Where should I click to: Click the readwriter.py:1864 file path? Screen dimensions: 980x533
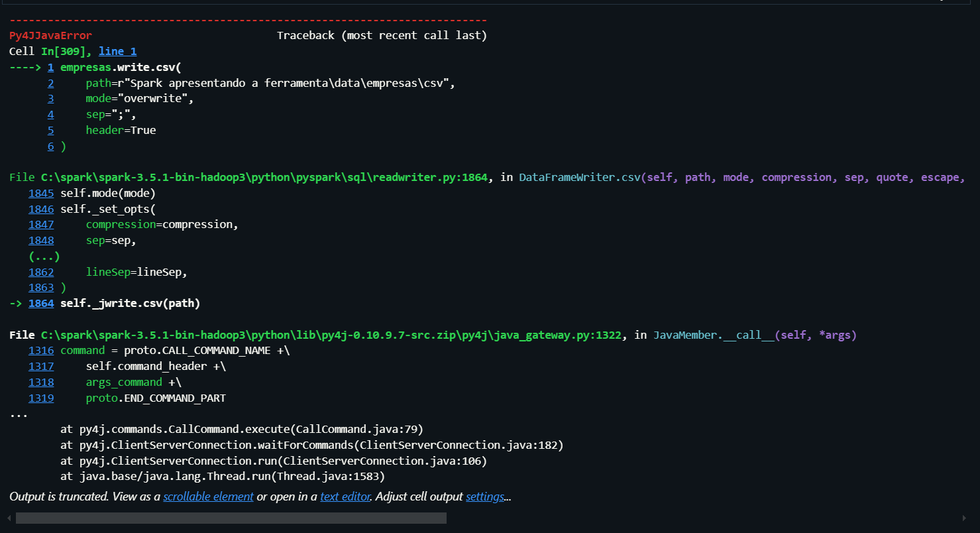pos(264,178)
